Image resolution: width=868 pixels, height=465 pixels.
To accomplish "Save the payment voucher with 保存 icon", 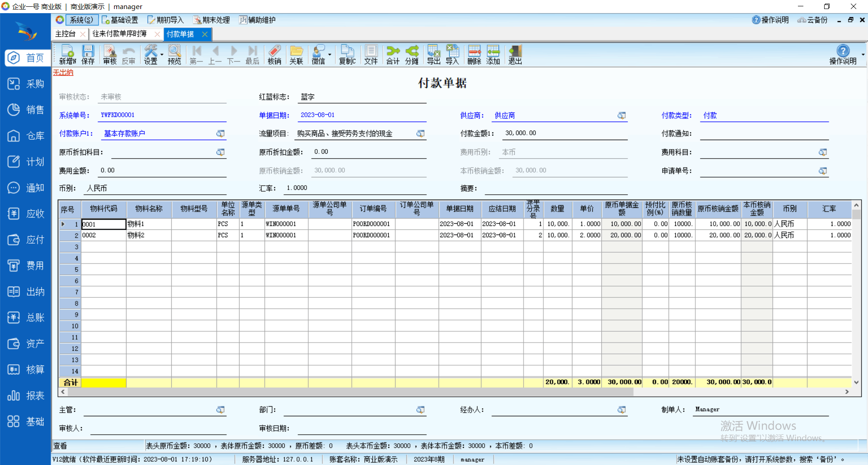I will point(88,55).
